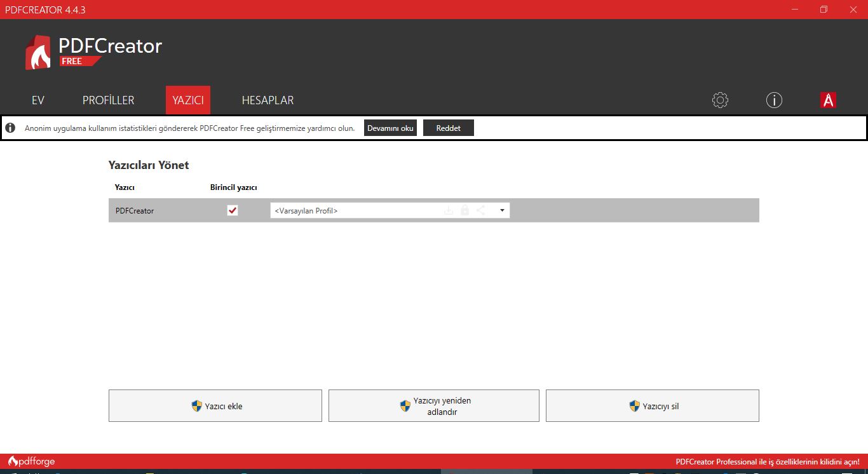Click the Birincil yazıcı column header
The image size is (868, 474).
click(234, 187)
